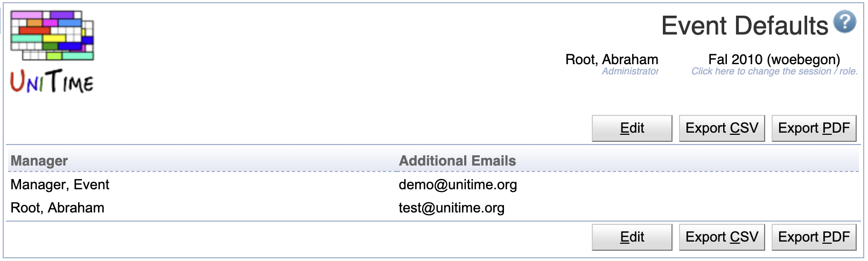Click the Event Defaults page title
This screenshot has height=261, width=868.
744,26
